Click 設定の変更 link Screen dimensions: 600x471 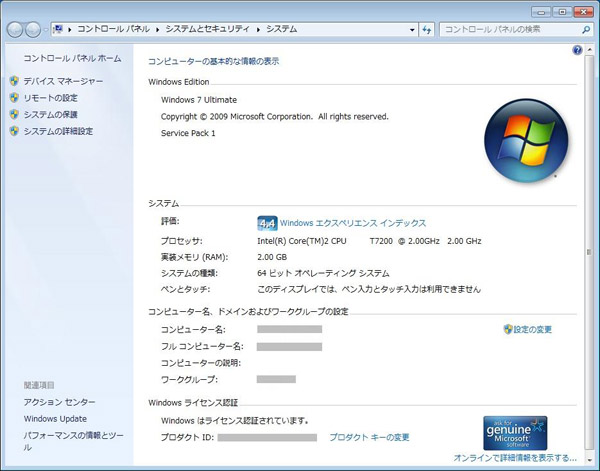tap(532, 329)
